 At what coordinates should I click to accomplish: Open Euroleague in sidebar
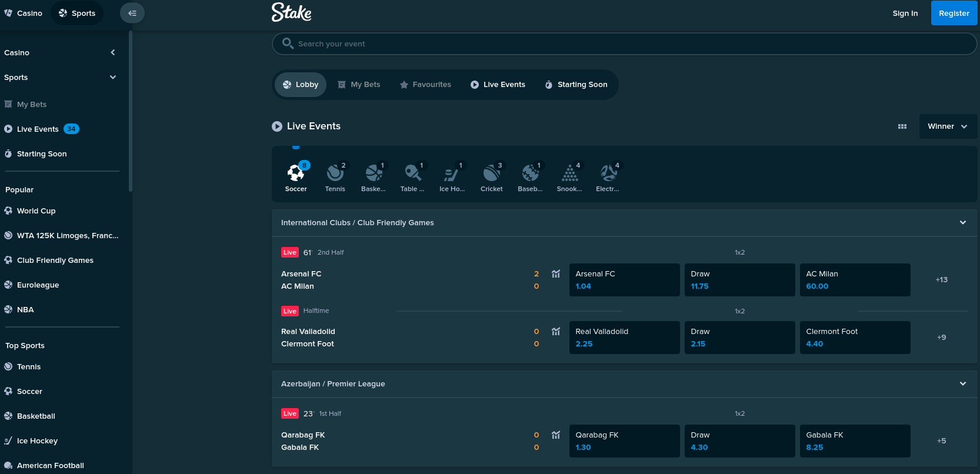(32, 285)
